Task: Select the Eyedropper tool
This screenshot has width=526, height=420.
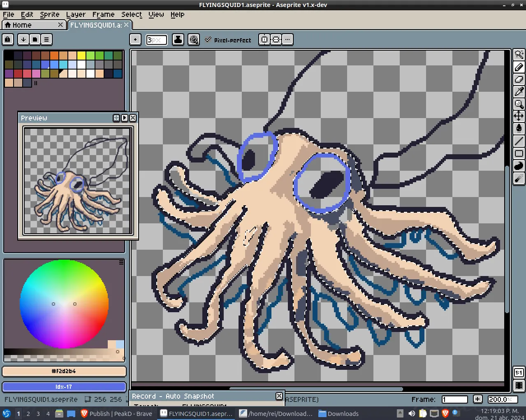Action: pyautogui.click(x=519, y=91)
